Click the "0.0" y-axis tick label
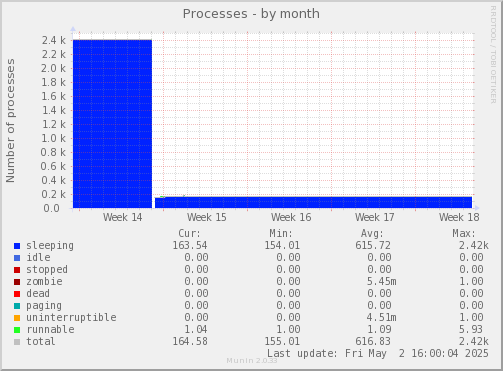Image resolution: width=503 pixels, height=371 pixels. click(x=51, y=208)
